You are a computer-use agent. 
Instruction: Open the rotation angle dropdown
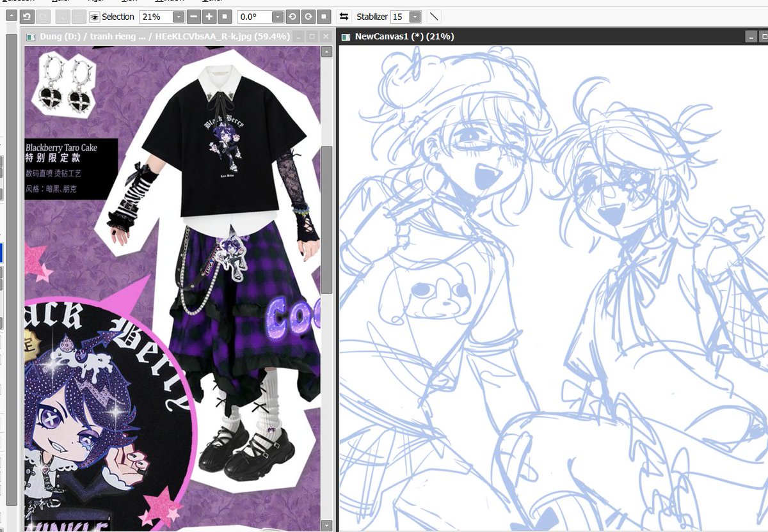click(277, 17)
